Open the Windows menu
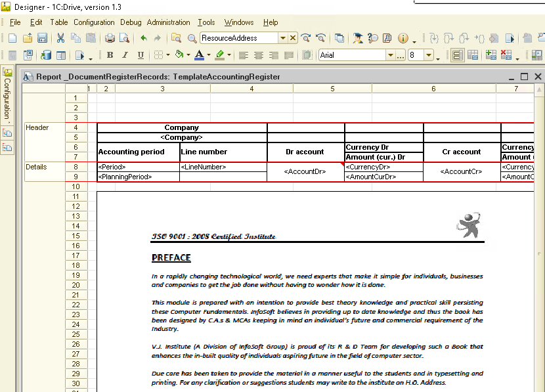This screenshot has width=545, height=392. (x=239, y=22)
